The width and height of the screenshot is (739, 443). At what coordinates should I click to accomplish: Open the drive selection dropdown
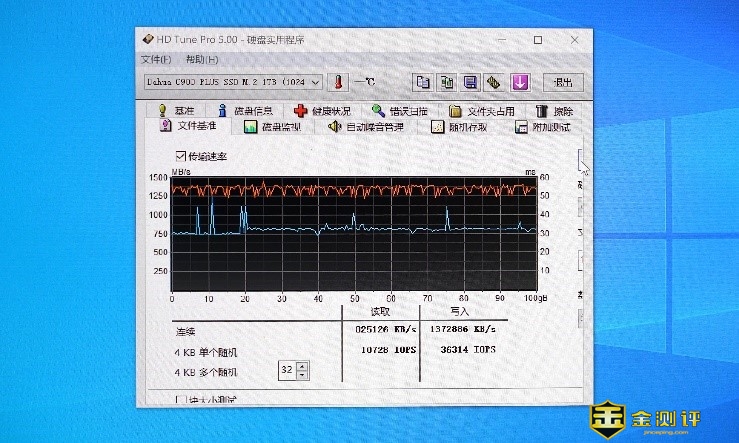click(x=316, y=82)
